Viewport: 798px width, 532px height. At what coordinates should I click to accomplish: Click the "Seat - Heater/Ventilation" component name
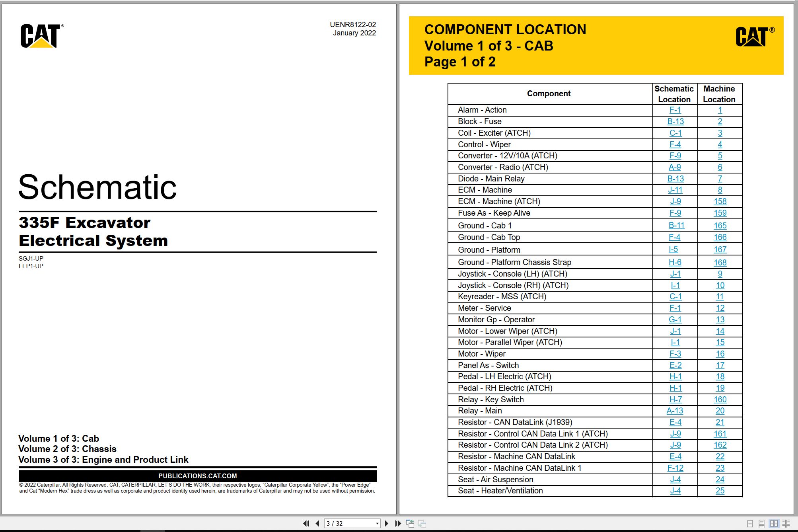(x=500, y=491)
